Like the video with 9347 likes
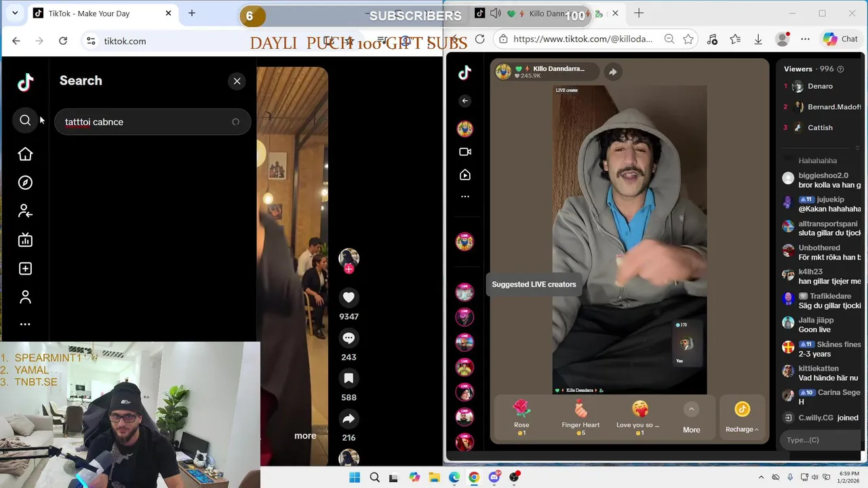The height and width of the screenshot is (488, 868). point(349,298)
